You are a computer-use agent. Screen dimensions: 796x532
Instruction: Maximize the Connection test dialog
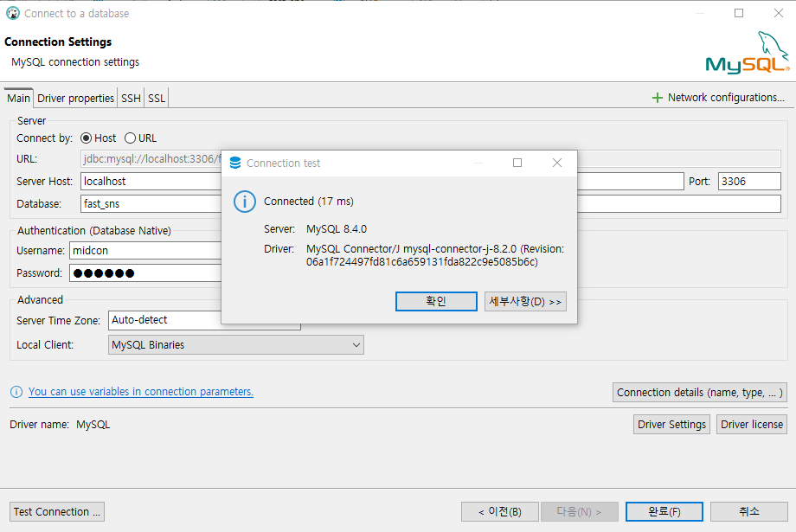click(517, 163)
